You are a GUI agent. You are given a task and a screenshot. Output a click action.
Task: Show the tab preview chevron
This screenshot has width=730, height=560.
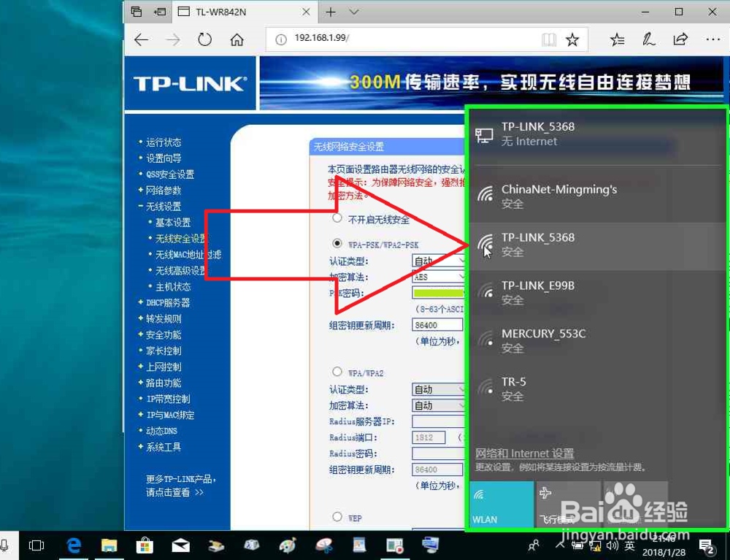tap(354, 12)
